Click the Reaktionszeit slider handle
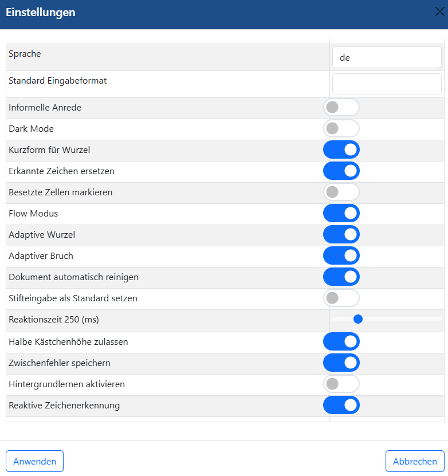Image resolution: width=448 pixels, height=476 pixels. click(358, 319)
